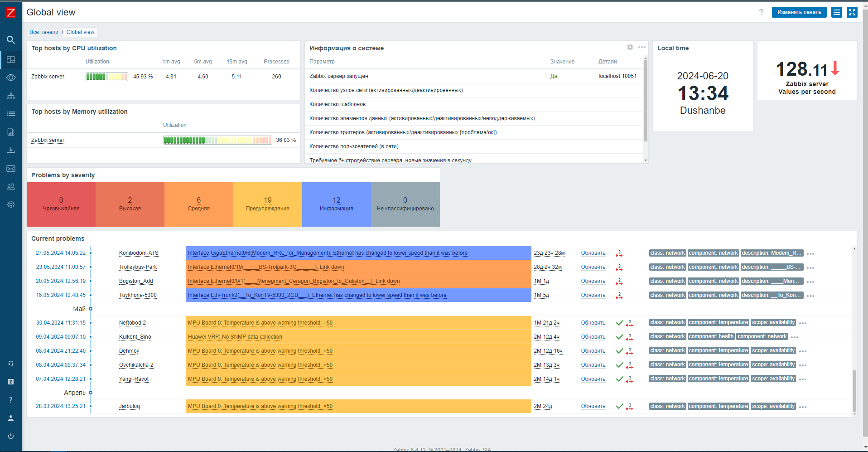Open the sidebar search icon
The height and width of the screenshot is (452, 868).
click(11, 40)
